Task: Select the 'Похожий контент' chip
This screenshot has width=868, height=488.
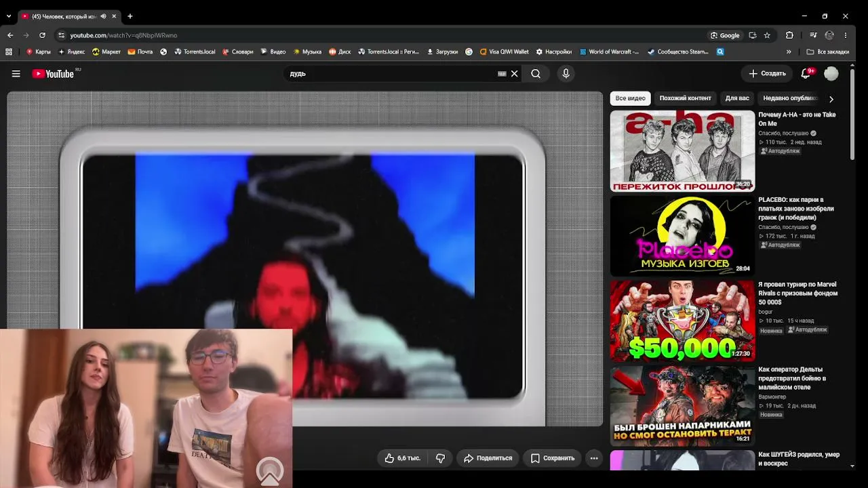Action: 686,98
